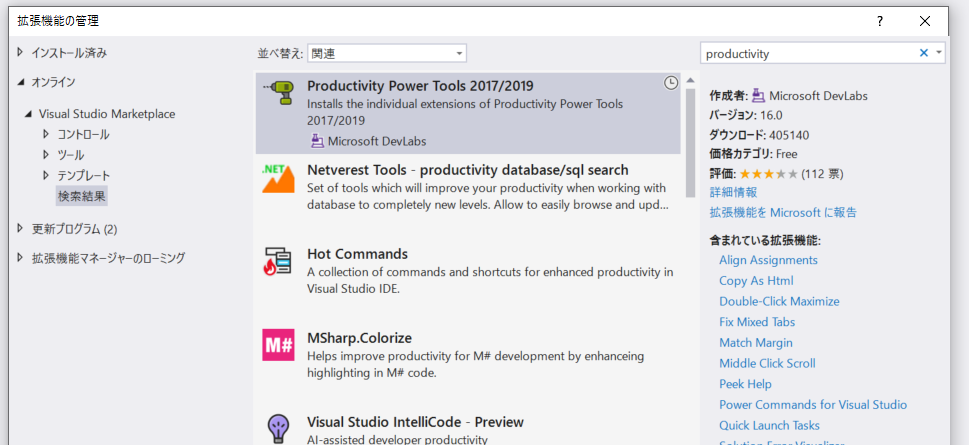
Task: Select the 検索結果 tree item
Action: tap(82, 197)
